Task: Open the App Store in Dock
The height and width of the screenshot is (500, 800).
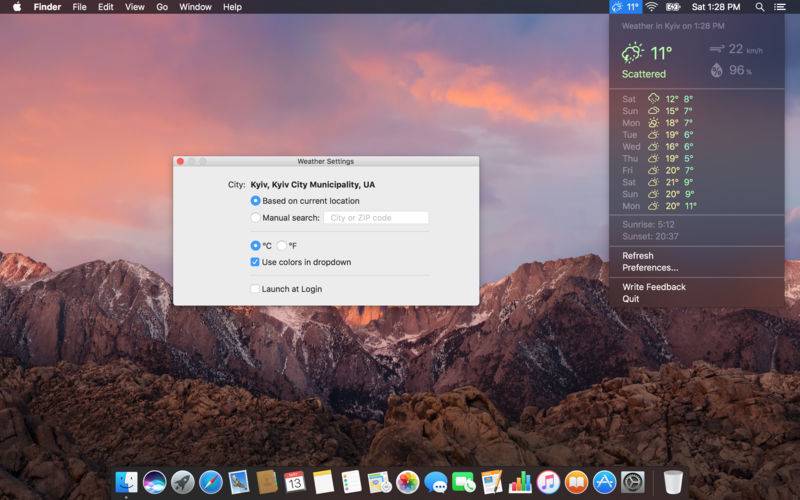Action: click(604, 482)
